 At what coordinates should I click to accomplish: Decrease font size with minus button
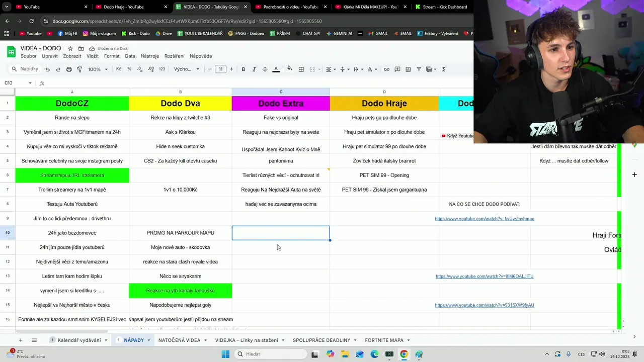(210, 69)
